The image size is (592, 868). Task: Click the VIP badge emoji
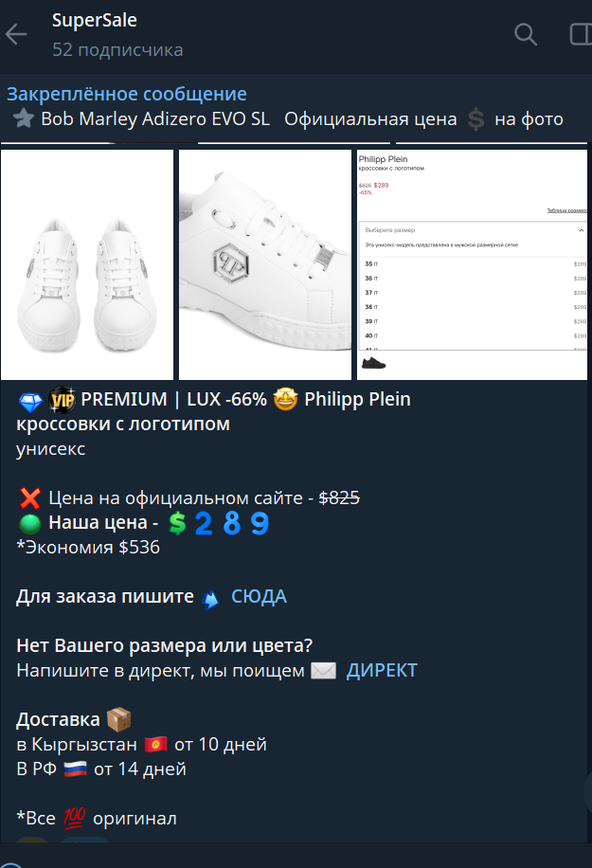[x=62, y=400]
